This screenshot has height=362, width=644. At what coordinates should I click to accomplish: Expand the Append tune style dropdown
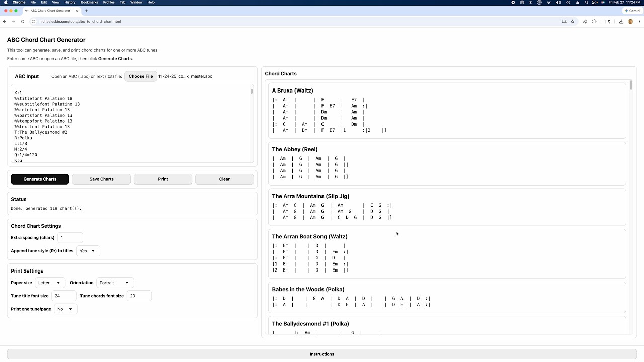click(x=88, y=251)
